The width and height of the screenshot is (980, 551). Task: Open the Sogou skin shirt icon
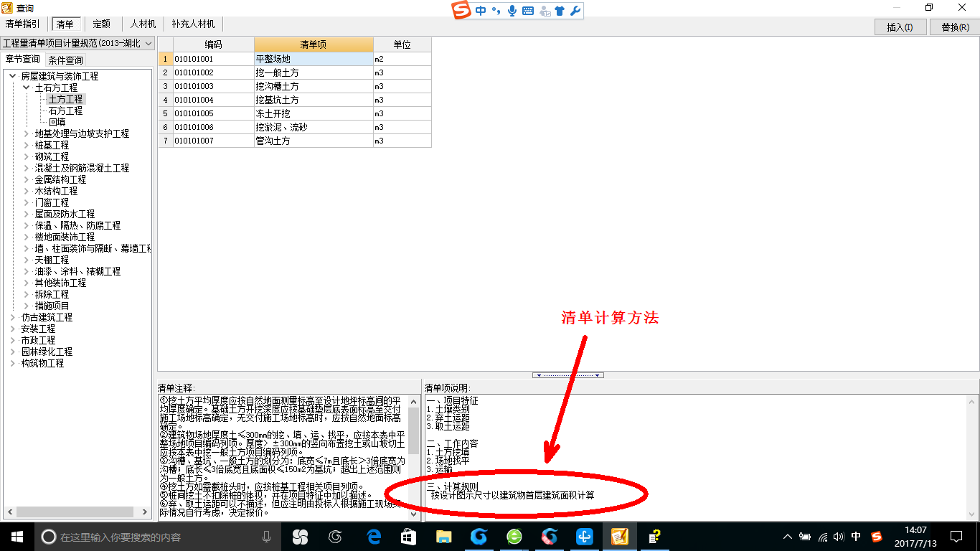(560, 11)
